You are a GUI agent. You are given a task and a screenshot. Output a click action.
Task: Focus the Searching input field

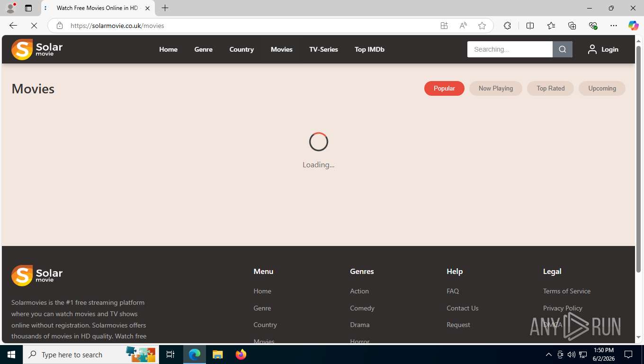510,49
